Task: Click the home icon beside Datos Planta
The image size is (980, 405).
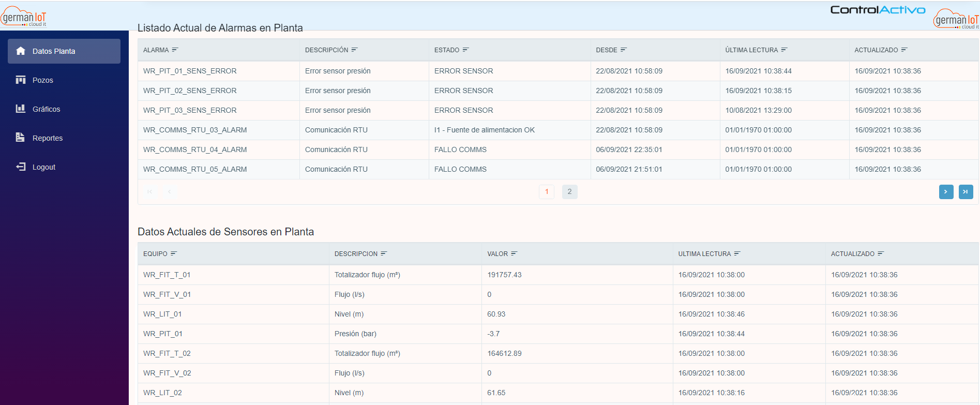Action: point(21,51)
